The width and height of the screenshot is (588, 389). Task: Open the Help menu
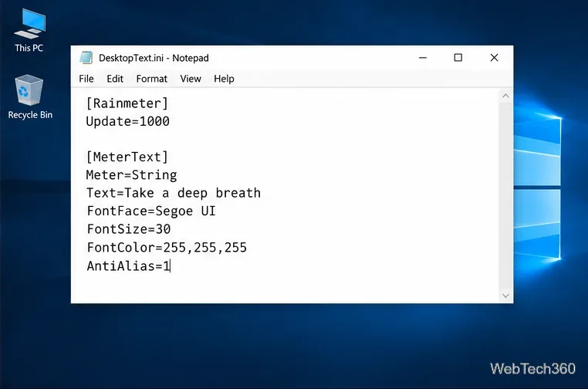pos(224,79)
